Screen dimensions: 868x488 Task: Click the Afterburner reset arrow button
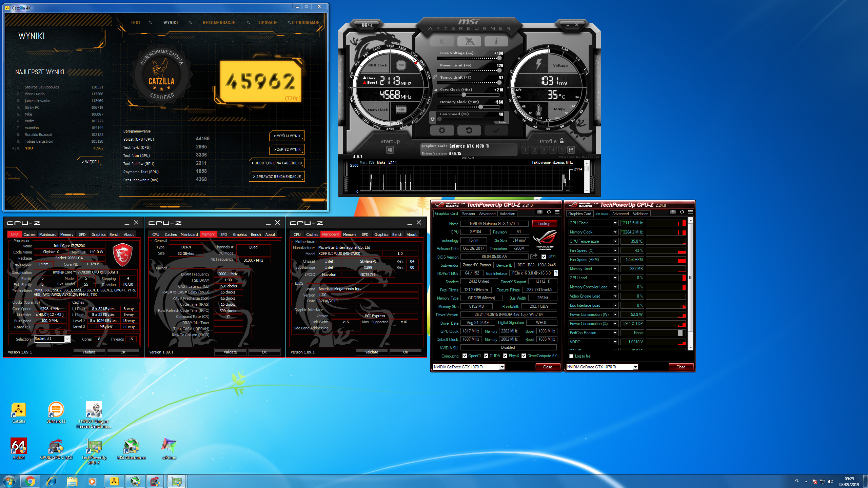469,130
